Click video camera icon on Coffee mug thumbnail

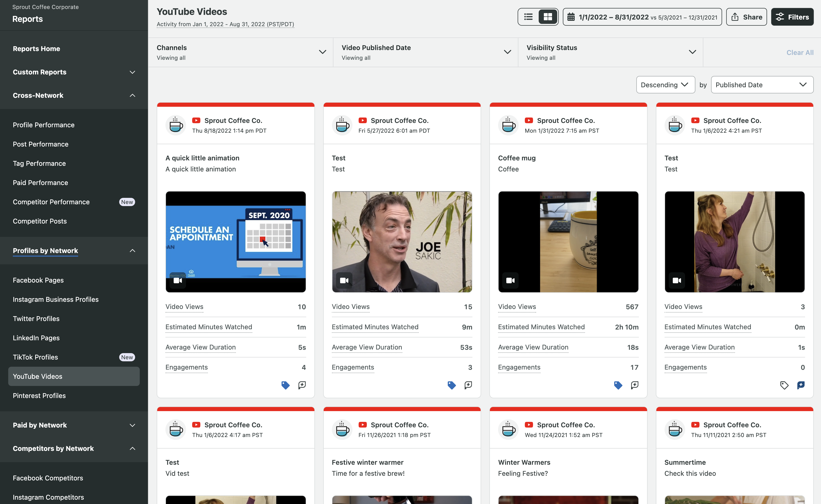(x=510, y=280)
